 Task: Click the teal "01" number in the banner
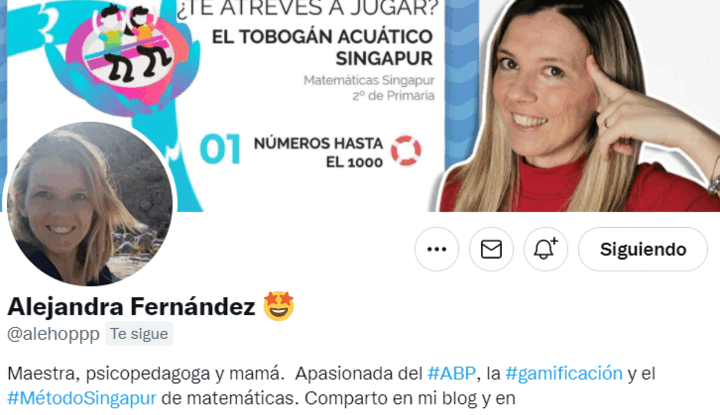click(220, 149)
